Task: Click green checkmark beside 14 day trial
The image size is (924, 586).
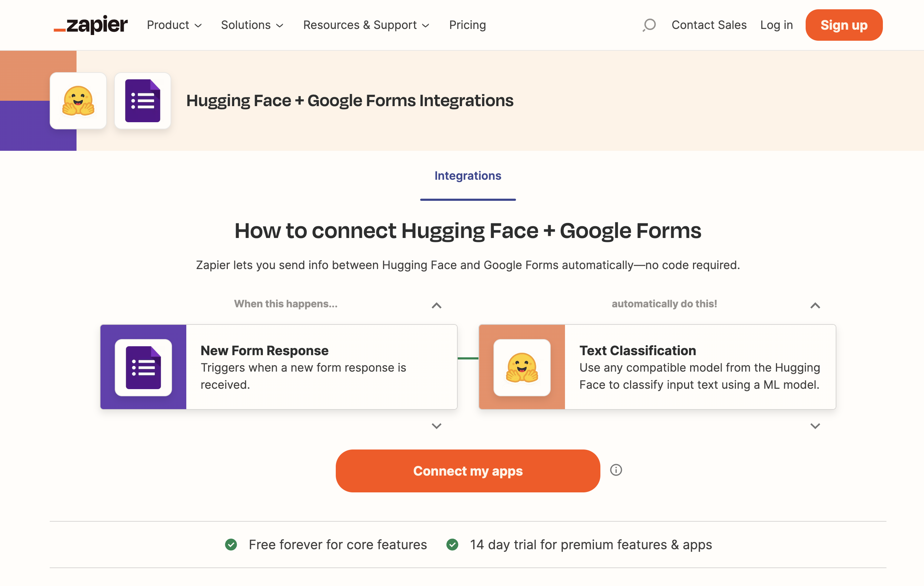Action: click(x=452, y=545)
